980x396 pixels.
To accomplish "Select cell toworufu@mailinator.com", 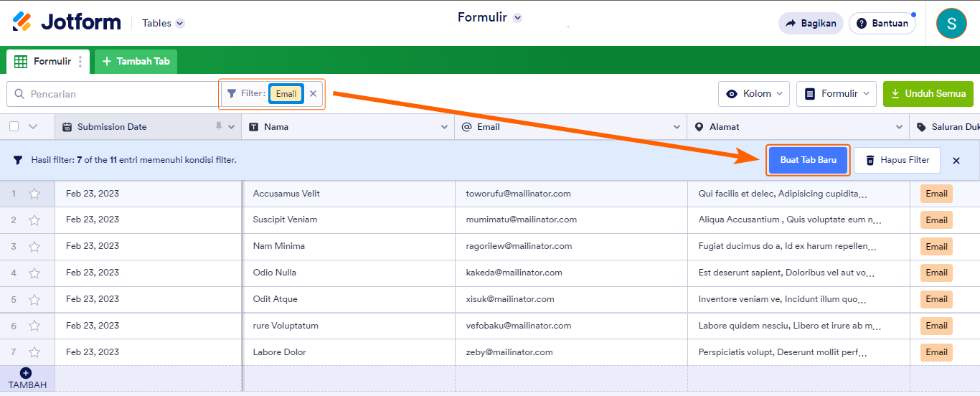I will point(571,194).
